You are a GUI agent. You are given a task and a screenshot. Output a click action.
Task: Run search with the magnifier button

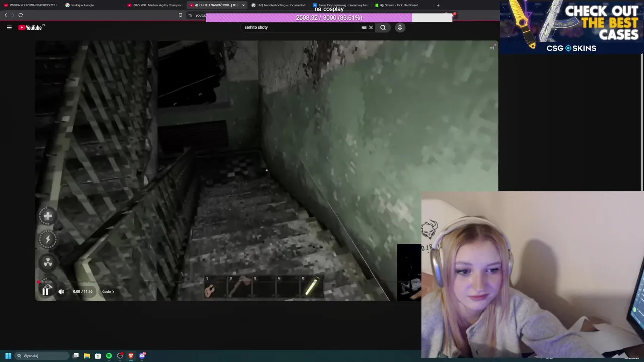click(x=383, y=27)
